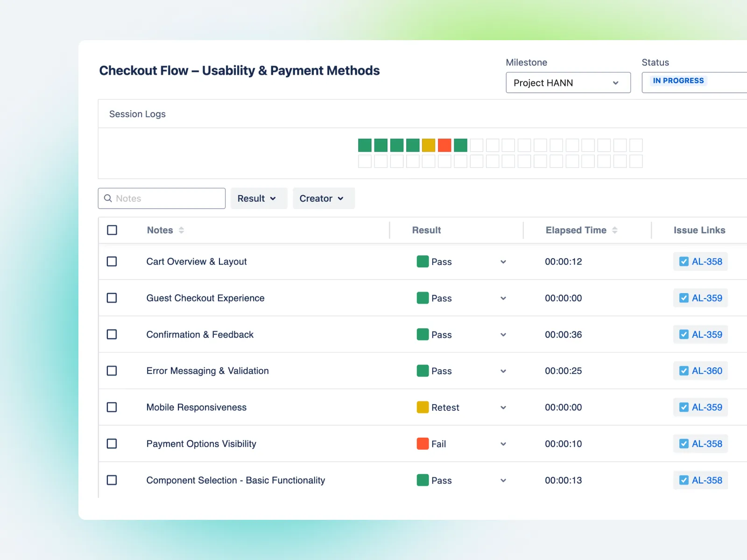Open the Milestone dropdown showing Project HANN

pyautogui.click(x=568, y=83)
